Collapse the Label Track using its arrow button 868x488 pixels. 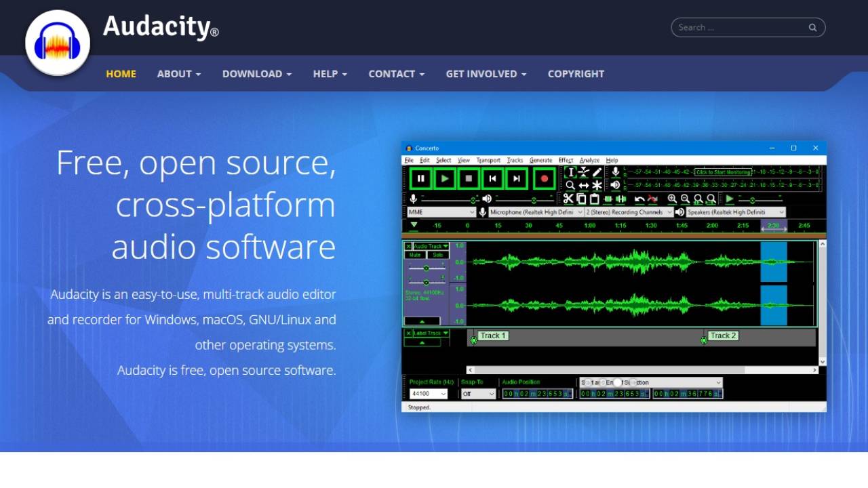point(422,343)
